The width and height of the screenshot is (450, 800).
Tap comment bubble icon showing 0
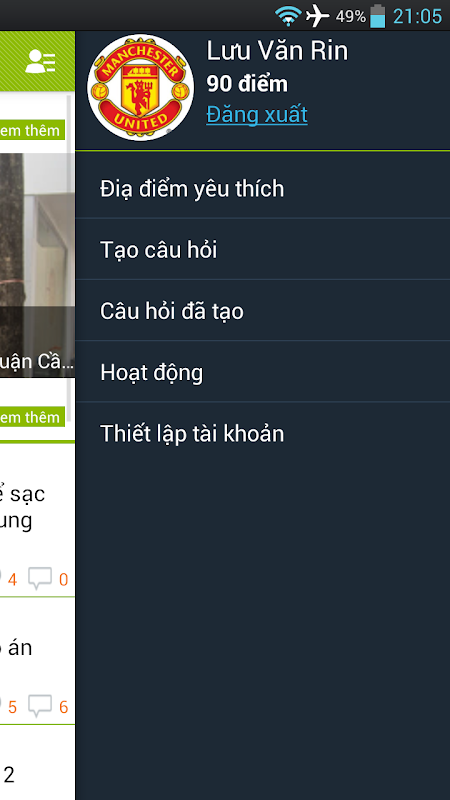click(40, 579)
